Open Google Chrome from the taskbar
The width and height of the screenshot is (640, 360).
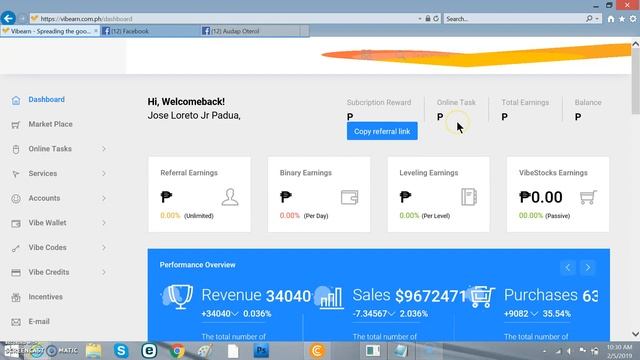177,351
